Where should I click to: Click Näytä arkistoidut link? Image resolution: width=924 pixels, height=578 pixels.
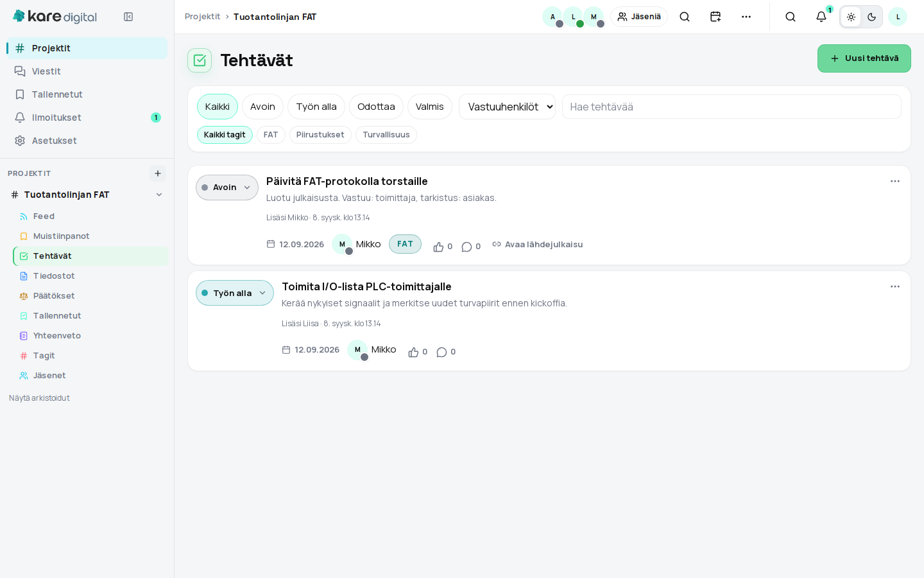click(39, 398)
